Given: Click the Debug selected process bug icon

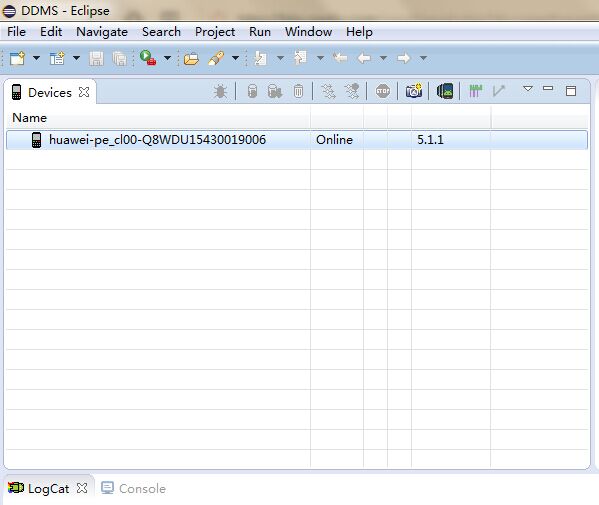Looking at the screenshot, I should click(x=220, y=91).
